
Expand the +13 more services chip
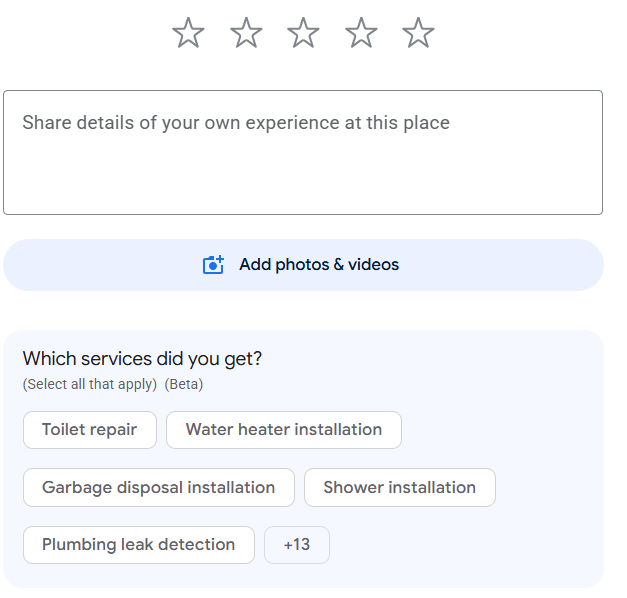(297, 545)
